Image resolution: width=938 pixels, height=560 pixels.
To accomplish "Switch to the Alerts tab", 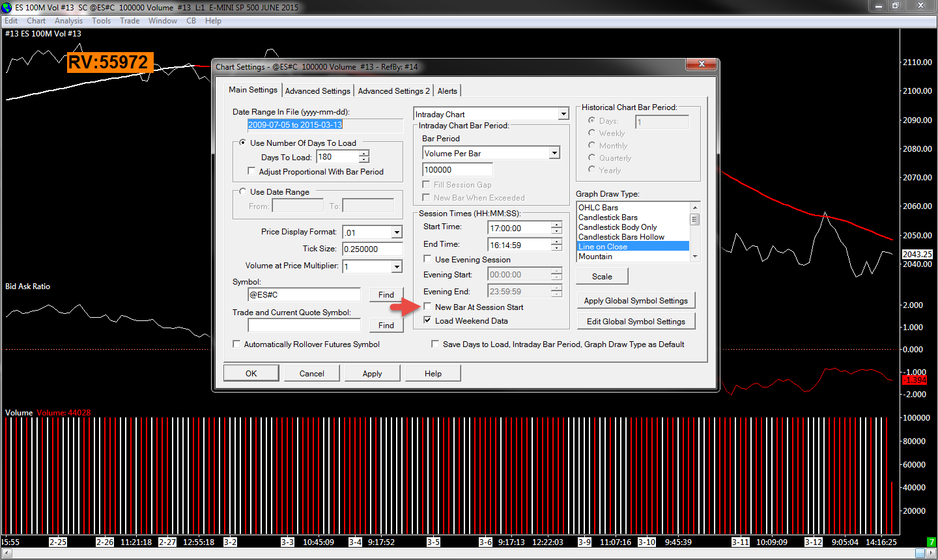I will pyautogui.click(x=447, y=91).
